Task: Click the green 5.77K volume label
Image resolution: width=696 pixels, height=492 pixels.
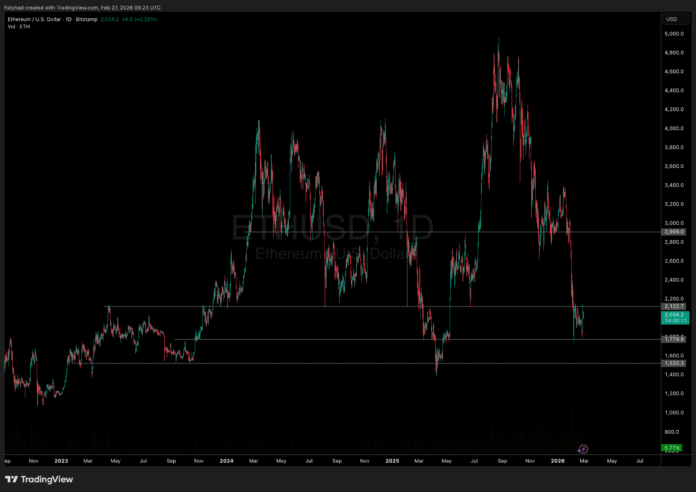Action: pos(672,447)
